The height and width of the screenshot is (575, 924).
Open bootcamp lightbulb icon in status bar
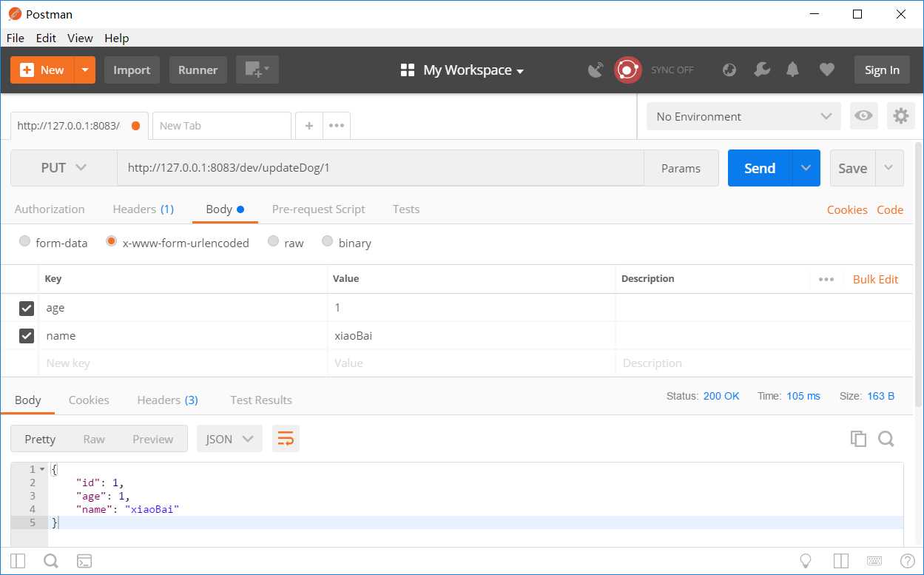point(806,561)
